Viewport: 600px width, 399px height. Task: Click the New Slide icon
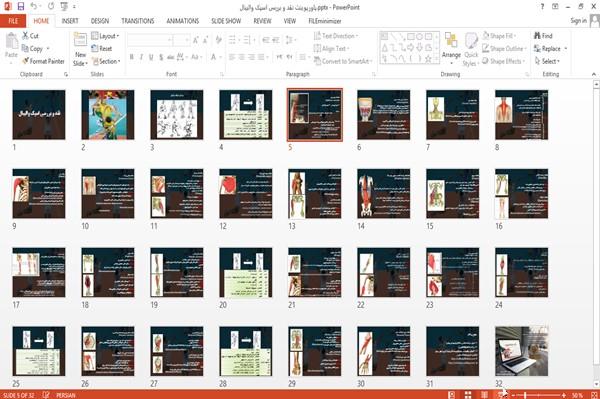(x=80, y=39)
